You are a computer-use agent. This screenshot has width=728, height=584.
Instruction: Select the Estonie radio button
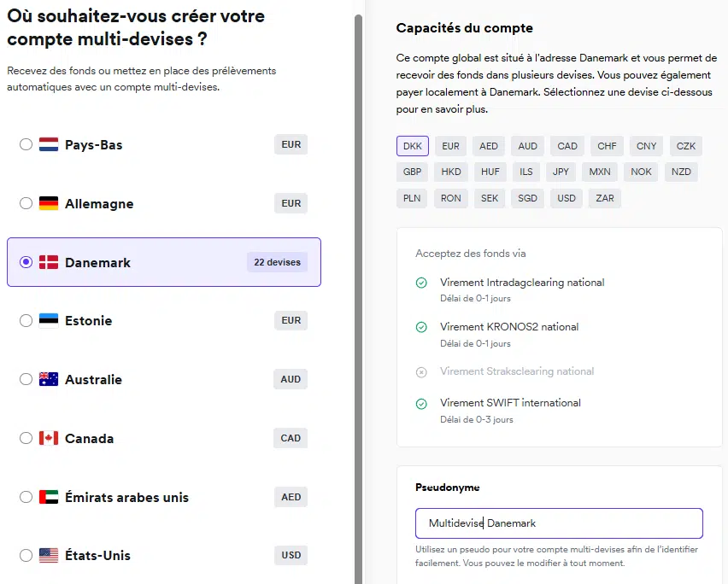[25, 320]
